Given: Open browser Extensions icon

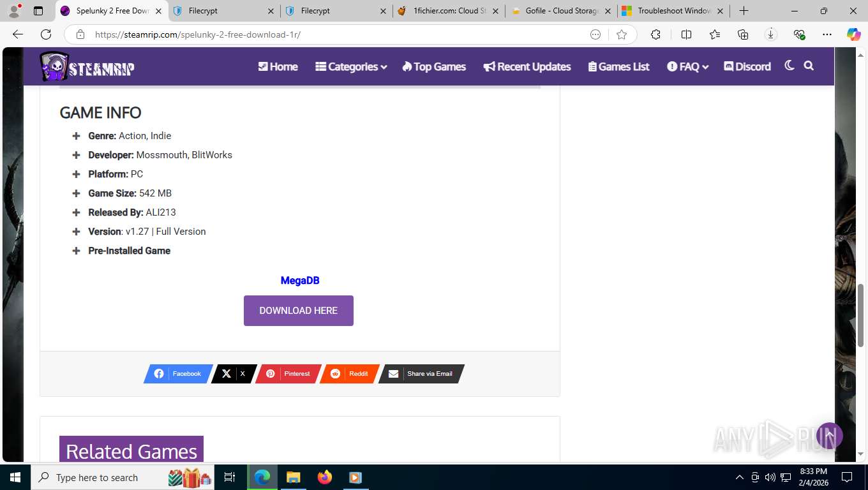Looking at the screenshot, I should (655, 34).
